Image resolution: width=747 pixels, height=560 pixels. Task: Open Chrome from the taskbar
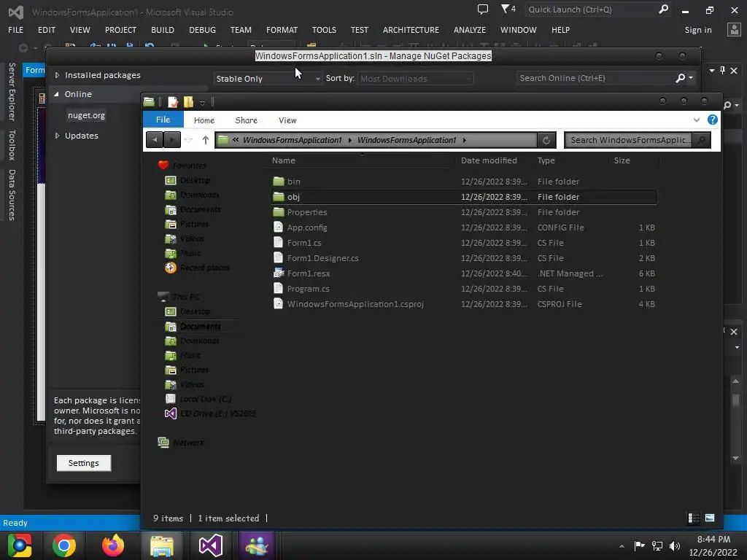(64, 545)
